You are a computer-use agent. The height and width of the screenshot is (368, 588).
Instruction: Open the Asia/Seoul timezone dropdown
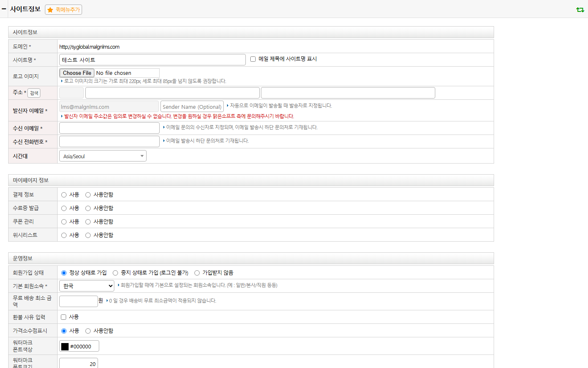[103, 156]
